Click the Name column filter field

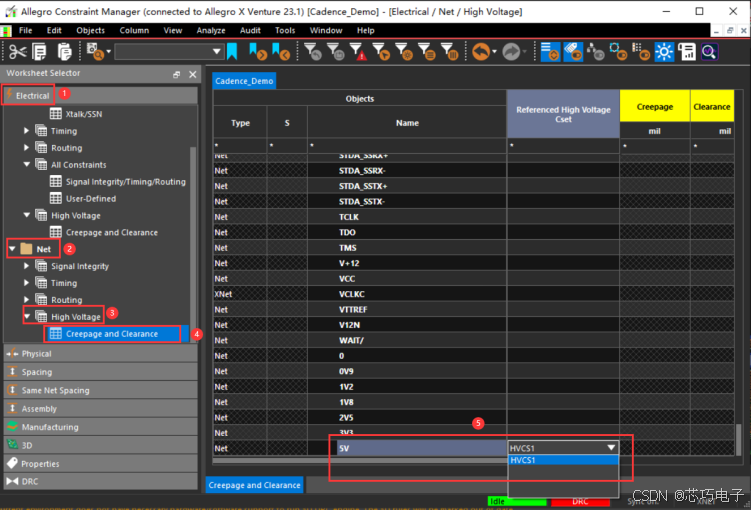point(407,145)
